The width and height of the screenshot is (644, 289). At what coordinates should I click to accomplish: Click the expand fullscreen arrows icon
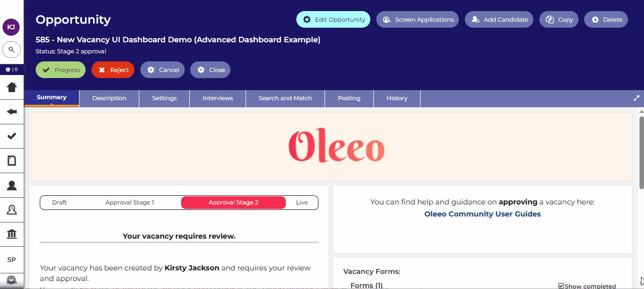(636, 98)
